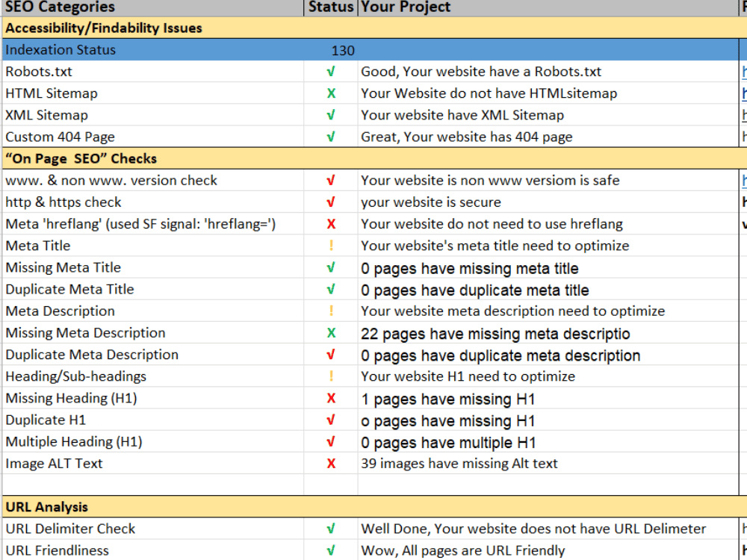Select the 'Robots.txt' category cell
Screen dimensions: 747x560
153,72
